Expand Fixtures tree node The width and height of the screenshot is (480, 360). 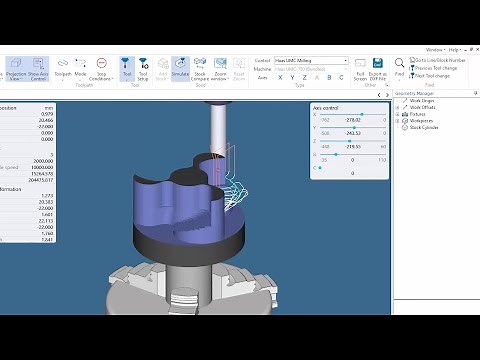pos(397,114)
